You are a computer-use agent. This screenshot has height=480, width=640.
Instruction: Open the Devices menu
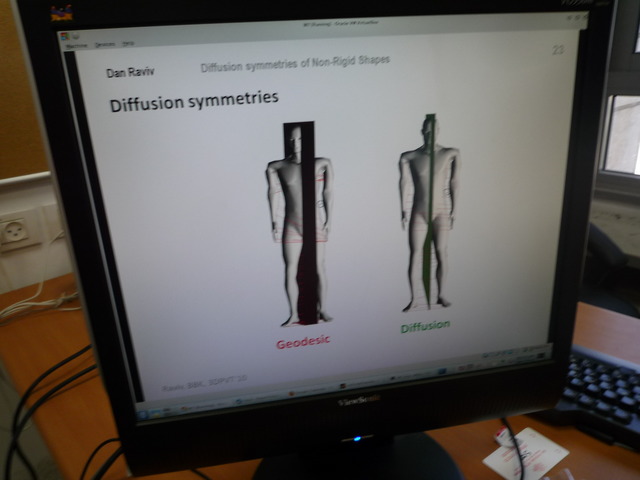(x=103, y=46)
